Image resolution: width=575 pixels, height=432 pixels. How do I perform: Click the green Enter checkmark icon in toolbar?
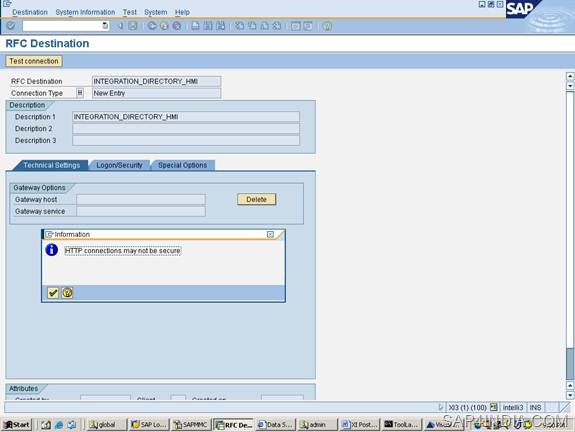click(x=11, y=26)
